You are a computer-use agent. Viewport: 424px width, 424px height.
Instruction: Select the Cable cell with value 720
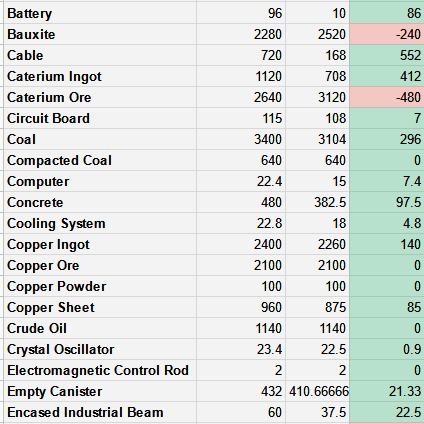click(x=241, y=55)
